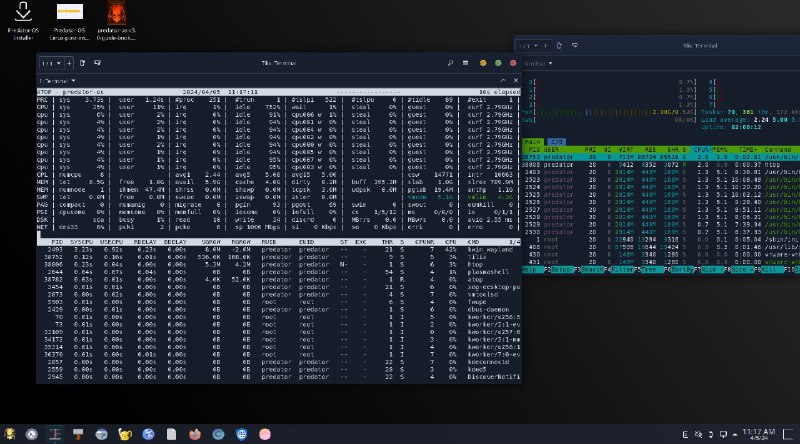The image size is (800, 444).
Task: Switch to the I/O tab in htop
Action: pos(556,142)
